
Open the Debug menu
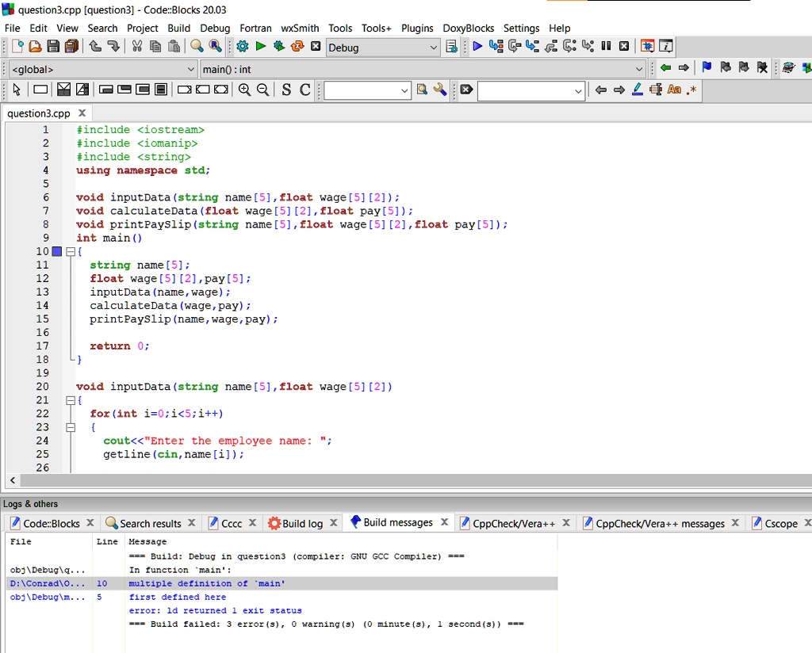tap(215, 28)
